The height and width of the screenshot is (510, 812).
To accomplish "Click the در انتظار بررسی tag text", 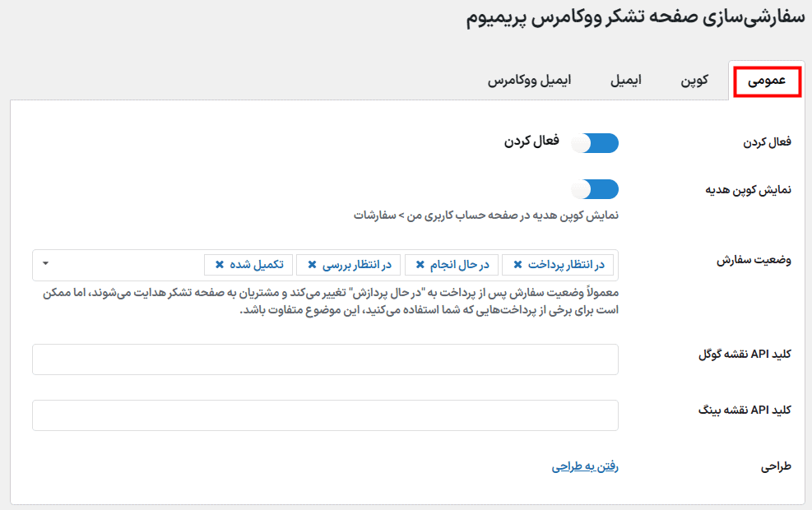I will coord(357,265).
